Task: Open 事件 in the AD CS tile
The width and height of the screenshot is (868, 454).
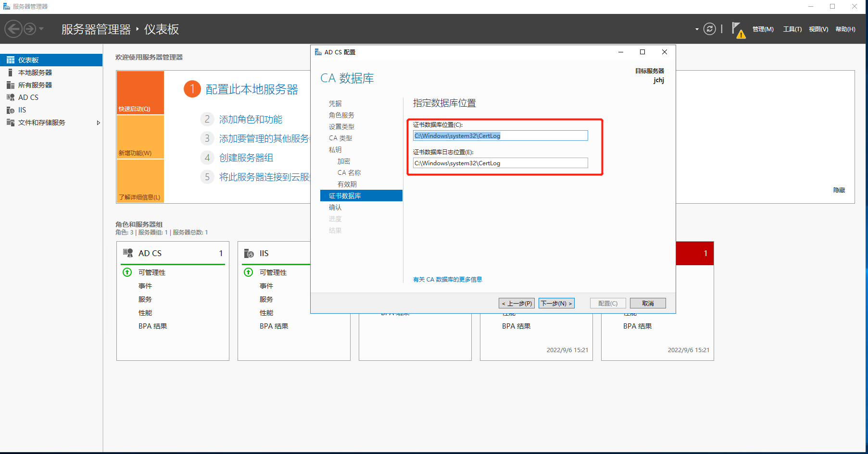Action: pyautogui.click(x=145, y=286)
